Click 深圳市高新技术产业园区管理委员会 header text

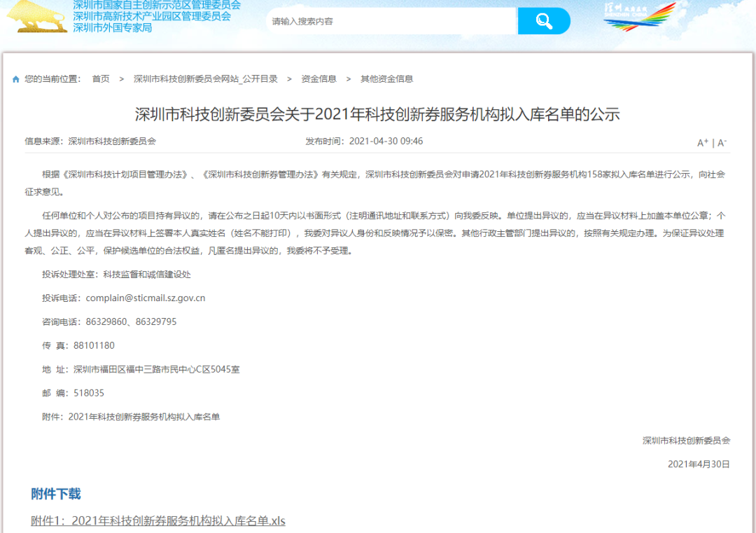[x=151, y=16]
